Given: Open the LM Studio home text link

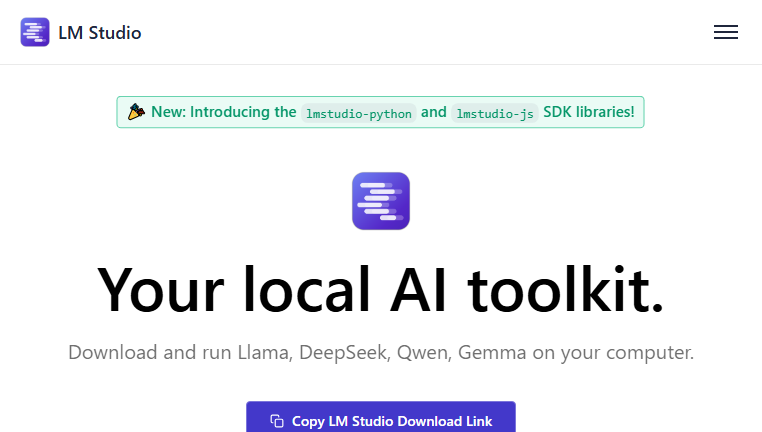Looking at the screenshot, I should [100, 33].
